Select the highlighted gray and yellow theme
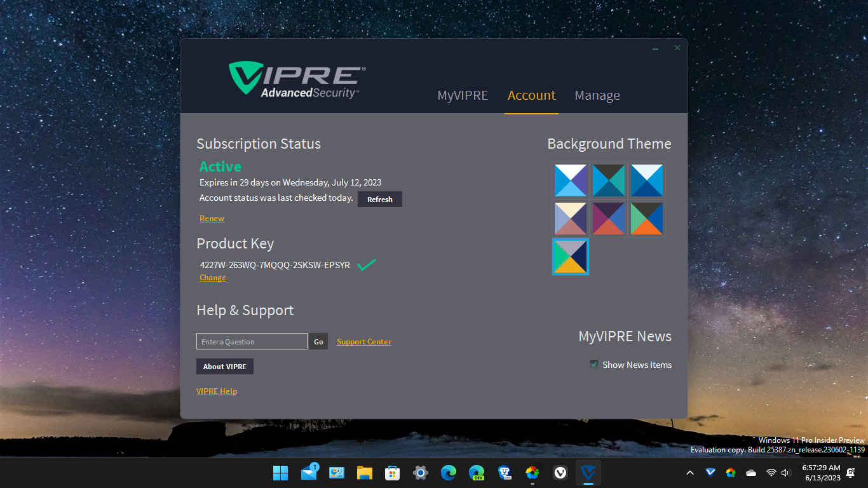 point(571,257)
